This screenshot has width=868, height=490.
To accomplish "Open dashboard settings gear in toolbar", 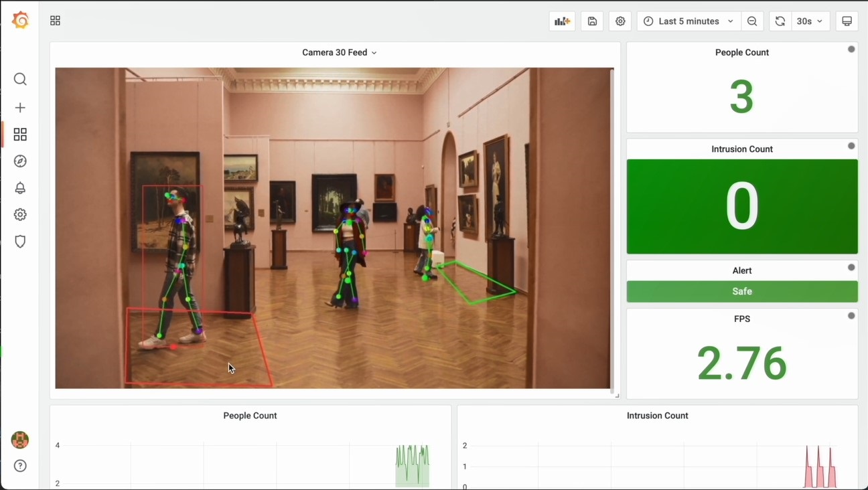I will [620, 21].
